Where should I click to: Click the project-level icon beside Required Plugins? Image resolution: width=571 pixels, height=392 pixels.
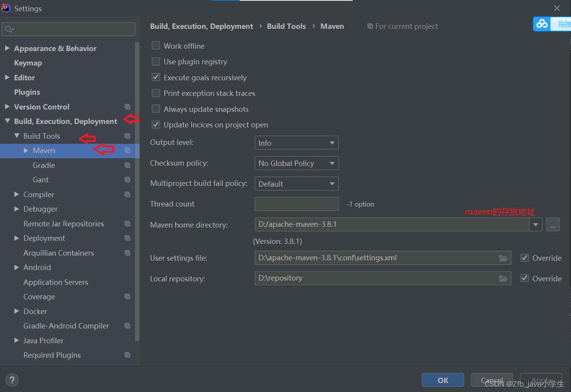pyautogui.click(x=127, y=355)
